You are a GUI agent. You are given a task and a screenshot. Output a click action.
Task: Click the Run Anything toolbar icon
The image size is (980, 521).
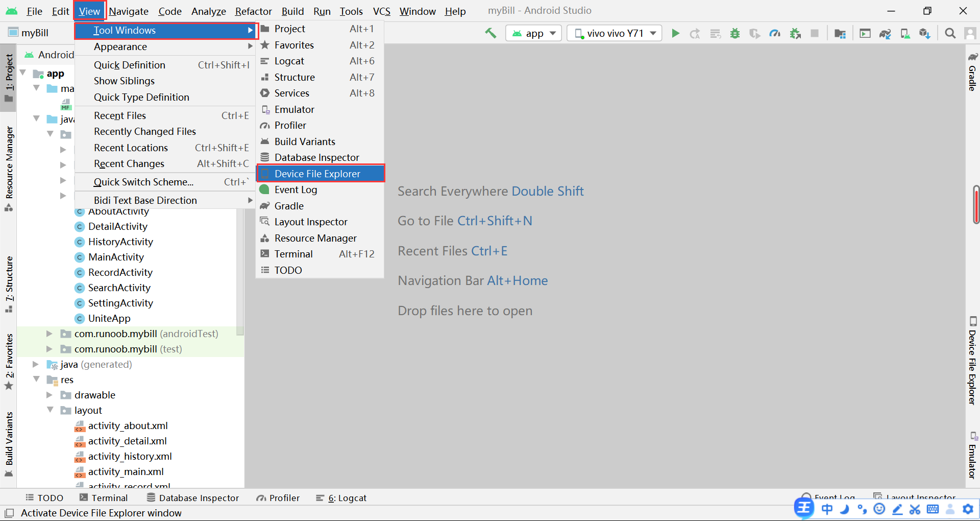865,34
